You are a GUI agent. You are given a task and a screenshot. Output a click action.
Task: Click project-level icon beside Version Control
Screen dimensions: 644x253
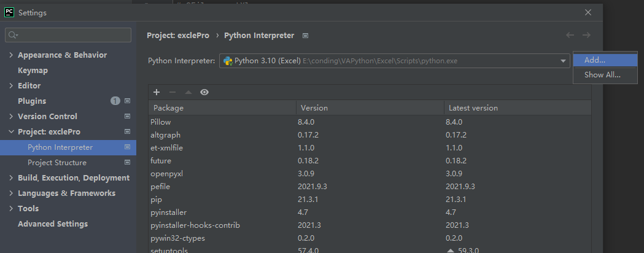(128, 116)
